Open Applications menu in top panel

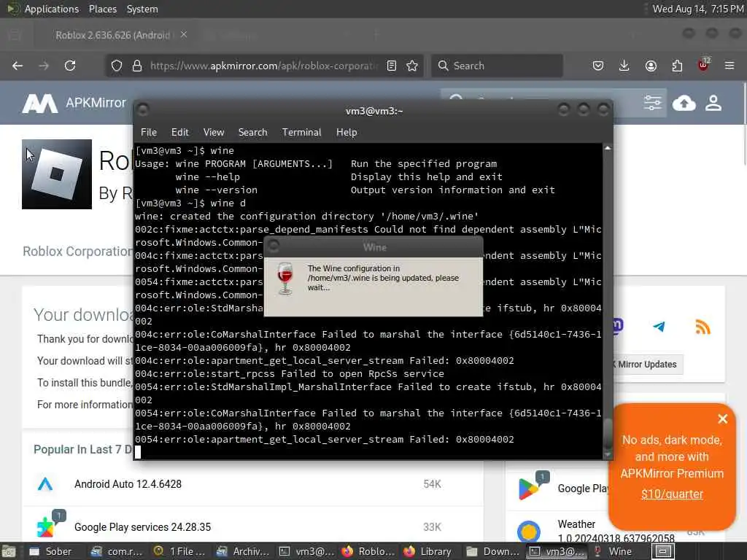[52, 9]
